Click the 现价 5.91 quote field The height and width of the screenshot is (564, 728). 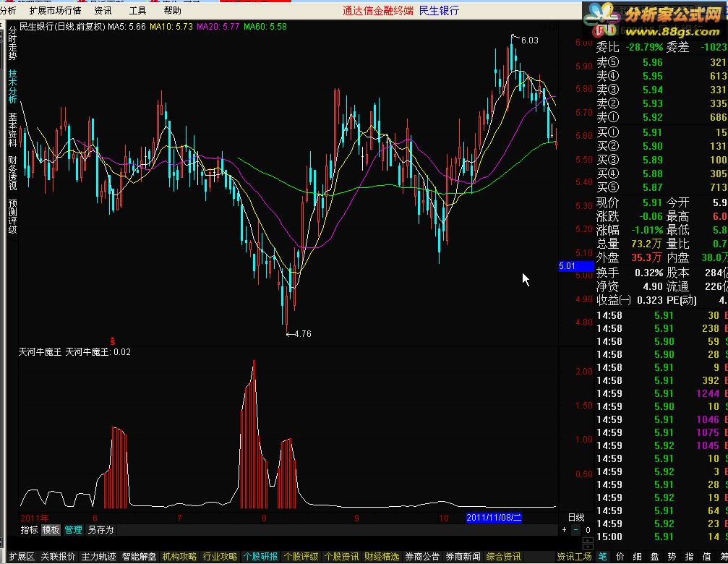click(x=629, y=203)
